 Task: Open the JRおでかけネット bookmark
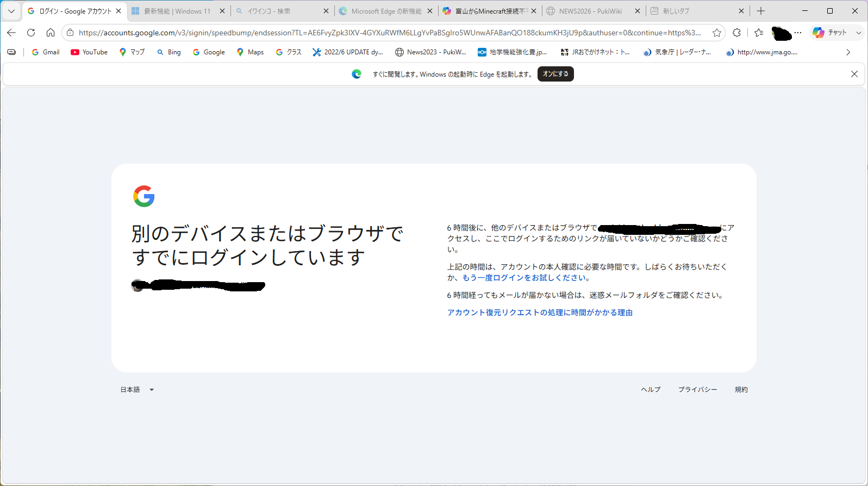coord(595,52)
